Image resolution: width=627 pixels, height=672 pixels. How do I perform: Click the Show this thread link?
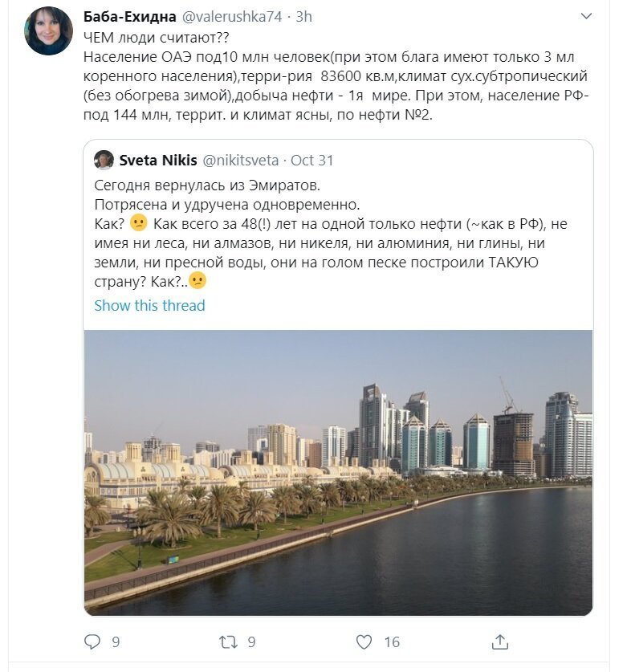[149, 306]
